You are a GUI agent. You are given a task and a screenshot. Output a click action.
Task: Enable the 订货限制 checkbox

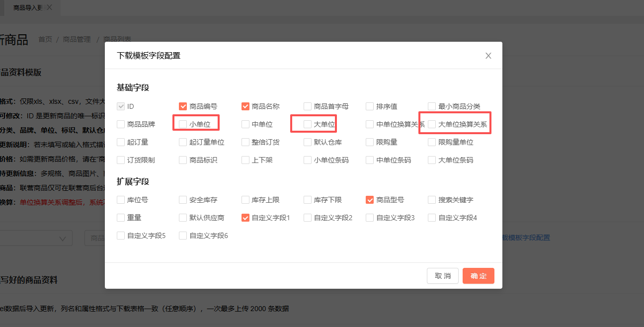(x=121, y=160)
